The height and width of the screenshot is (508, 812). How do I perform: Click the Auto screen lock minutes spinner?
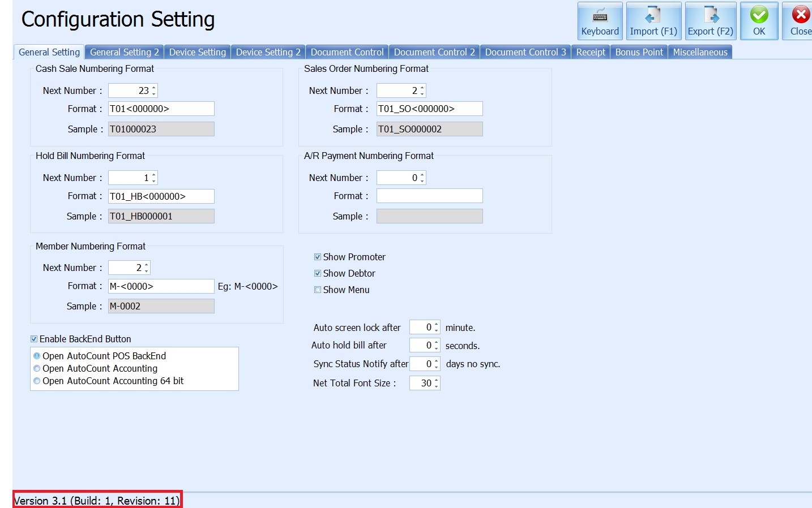(424, 328)
